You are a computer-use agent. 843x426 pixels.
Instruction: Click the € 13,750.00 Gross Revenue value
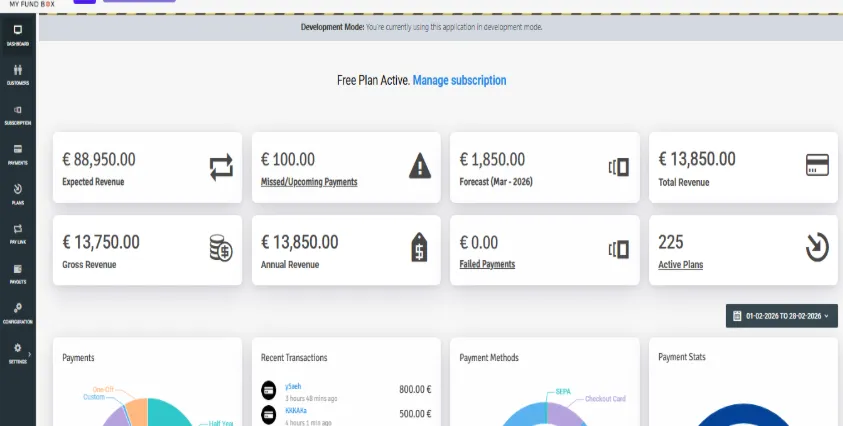click(x=101, y=242)
